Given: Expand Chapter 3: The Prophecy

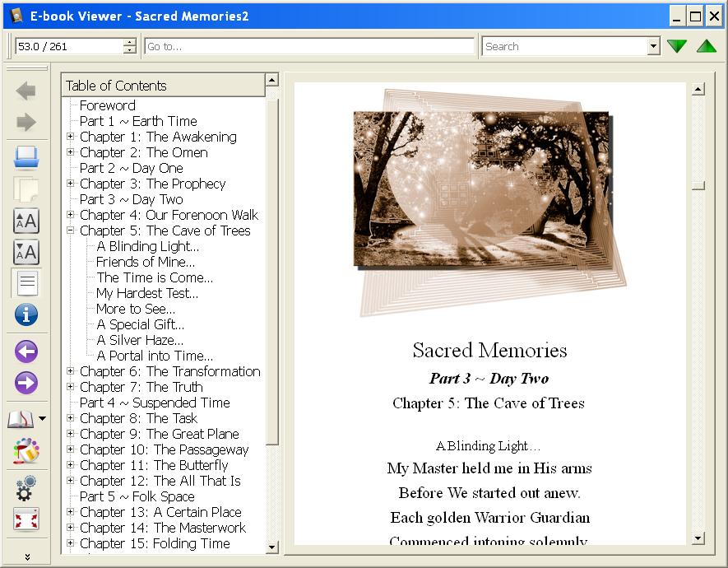Looking at the screenshot, I should [71, 184].
